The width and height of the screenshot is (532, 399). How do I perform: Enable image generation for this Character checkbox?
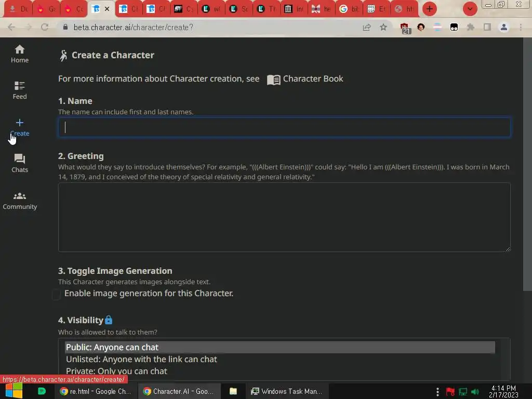pos(56,294)
